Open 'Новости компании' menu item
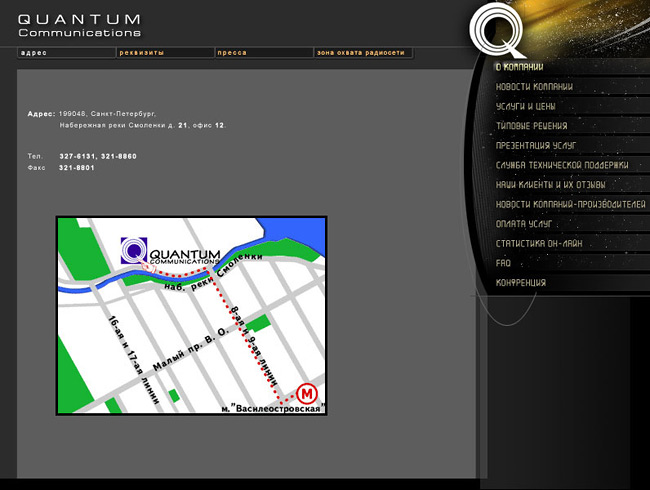 pyautogui.click(x=534, y=87)
